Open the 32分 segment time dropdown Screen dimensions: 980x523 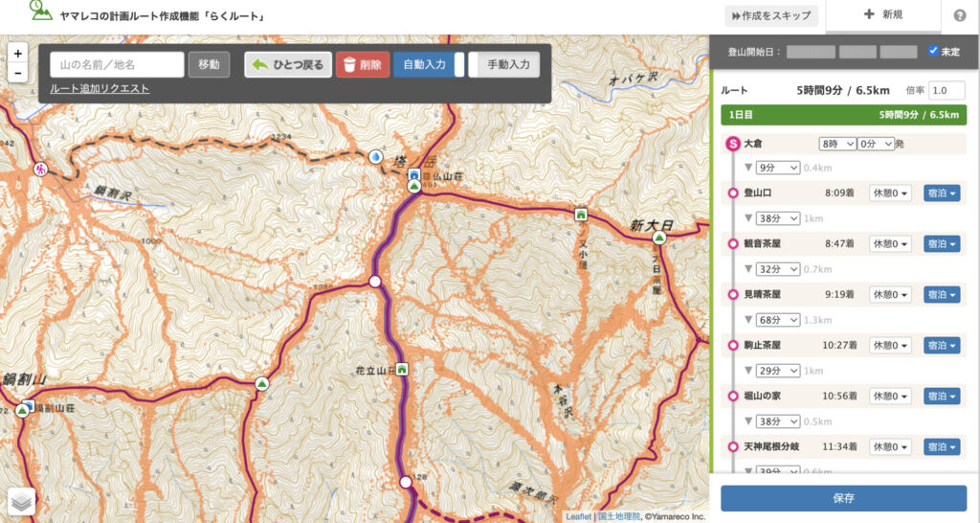click(x=777, y=269)
